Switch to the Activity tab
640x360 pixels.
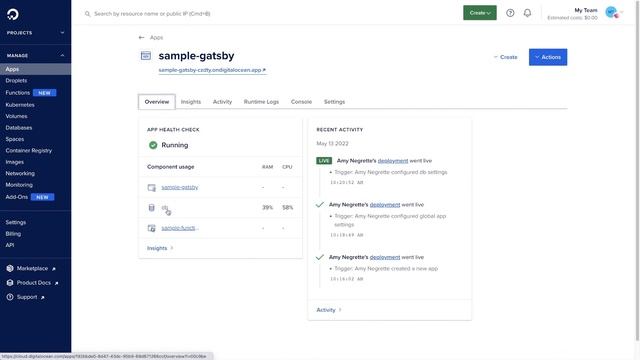pyautogui.click(x=222, y=102)
